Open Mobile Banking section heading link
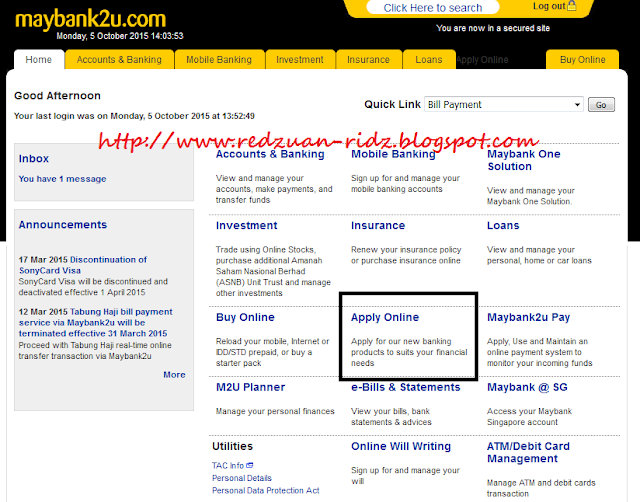 [393, 154]
